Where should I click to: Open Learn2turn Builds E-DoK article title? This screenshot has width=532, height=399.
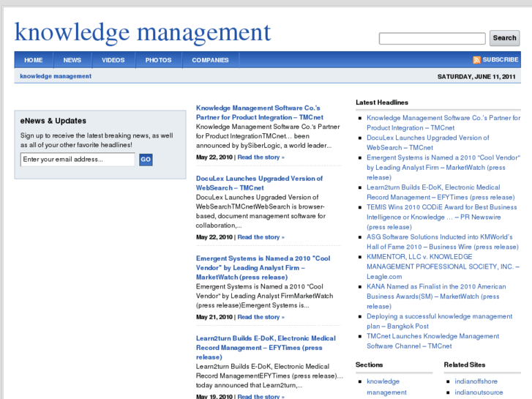(266, 347)
